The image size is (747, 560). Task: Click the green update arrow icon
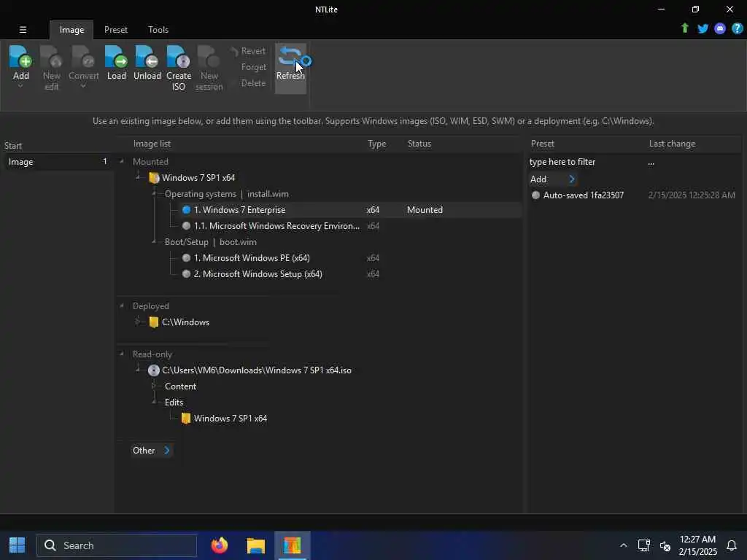684,28
